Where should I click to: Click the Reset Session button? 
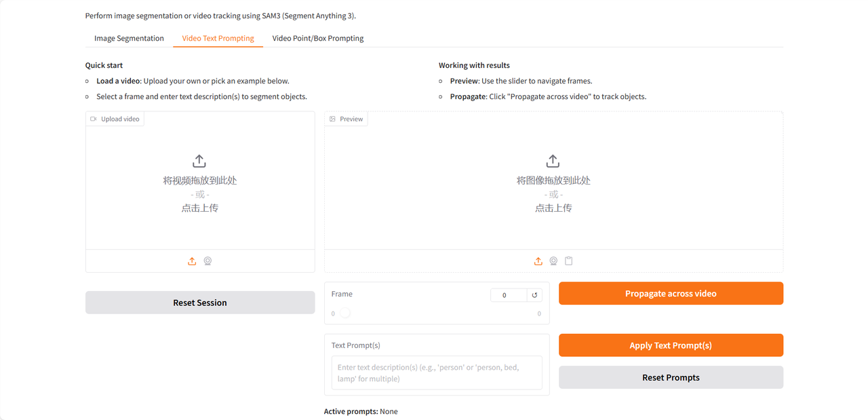tap(200, 303)
